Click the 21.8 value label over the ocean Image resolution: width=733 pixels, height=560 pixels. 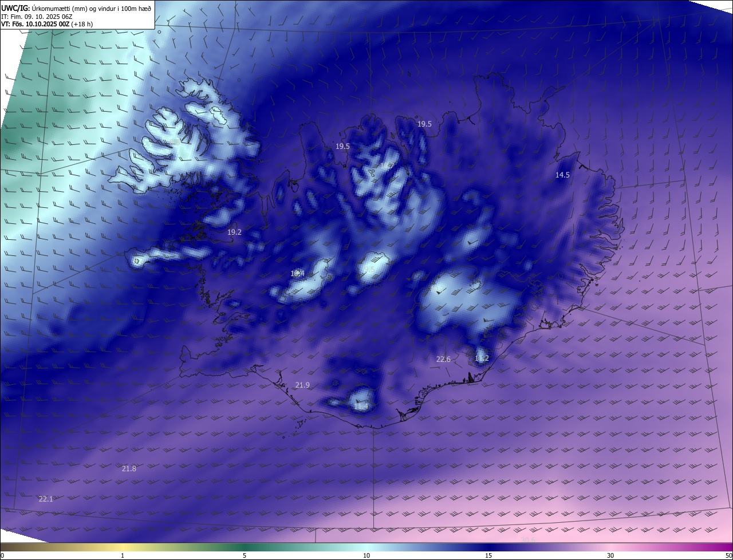point(129,469)
